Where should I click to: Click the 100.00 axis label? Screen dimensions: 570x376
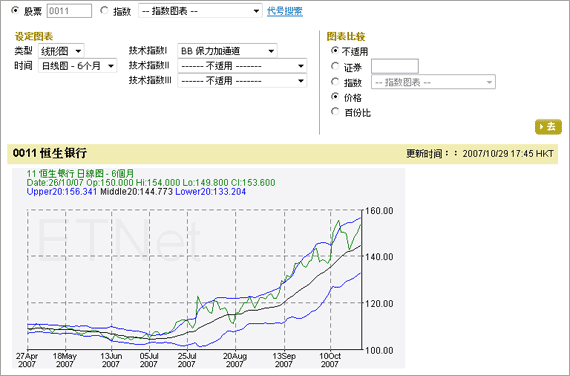379,351
